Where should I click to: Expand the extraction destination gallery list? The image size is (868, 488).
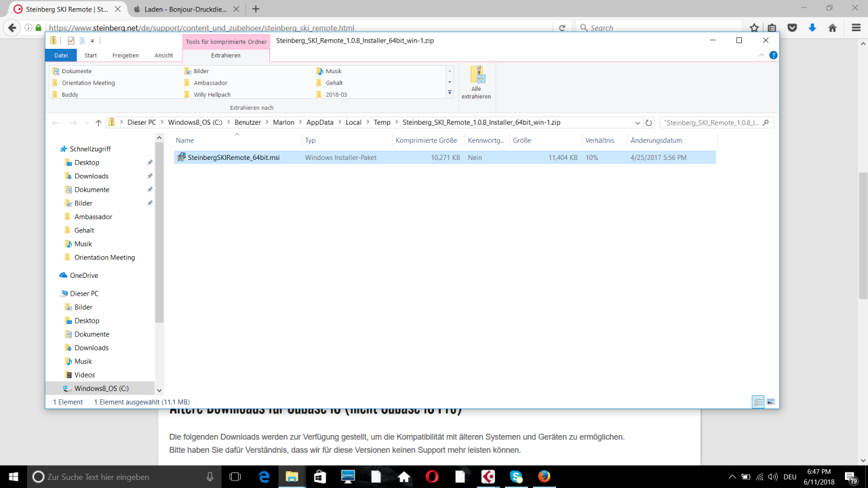[450, 92]
